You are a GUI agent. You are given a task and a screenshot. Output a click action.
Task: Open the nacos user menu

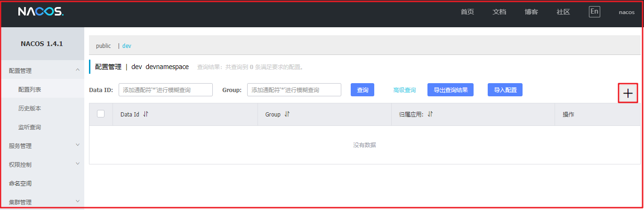click(x=626, y=12)
